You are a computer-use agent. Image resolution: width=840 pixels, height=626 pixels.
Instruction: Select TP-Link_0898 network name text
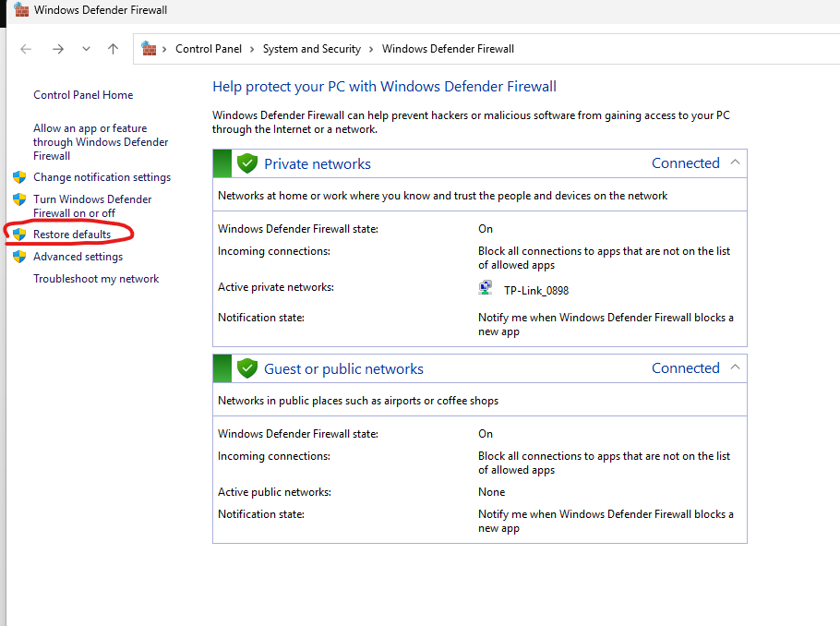tap(536, 291)
